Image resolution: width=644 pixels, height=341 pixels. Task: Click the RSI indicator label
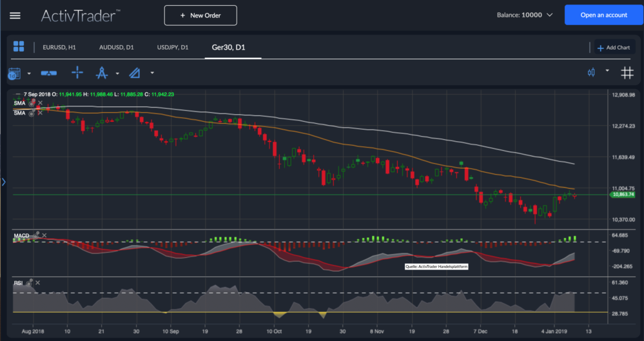17,282
